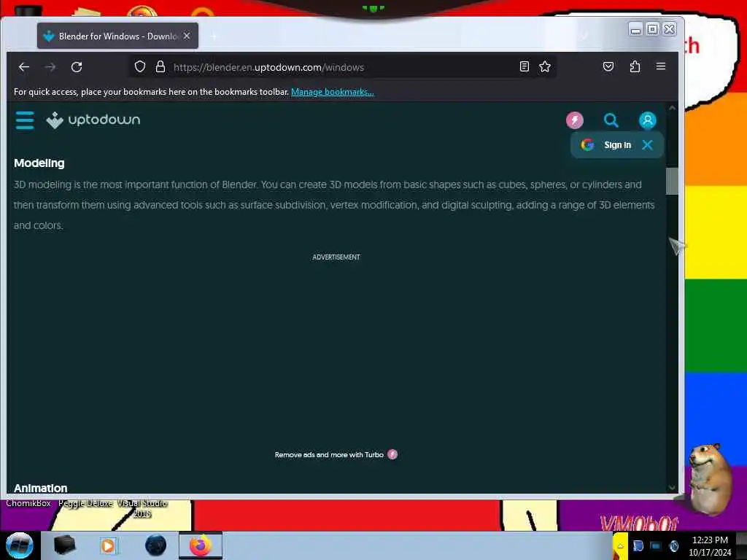Open the Peggle Deluxe desktop shortcut
The image size is (747, 560).
pos(86,503)
